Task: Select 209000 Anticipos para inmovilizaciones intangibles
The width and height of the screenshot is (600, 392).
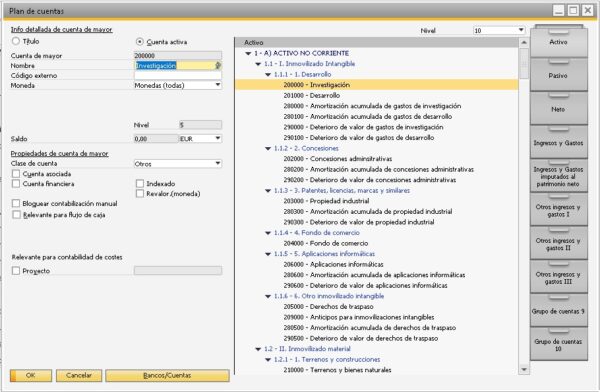Action: coord(359,317)
